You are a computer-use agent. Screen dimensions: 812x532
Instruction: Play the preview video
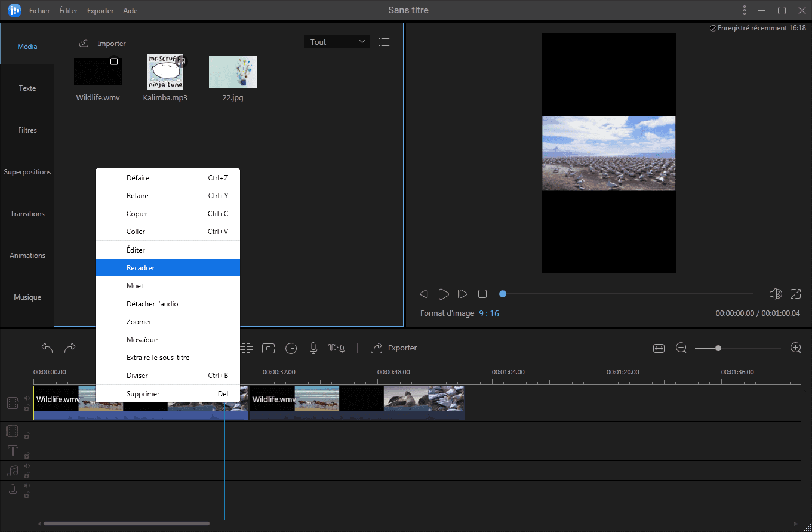pyautogui.click(x=444, y=294)
